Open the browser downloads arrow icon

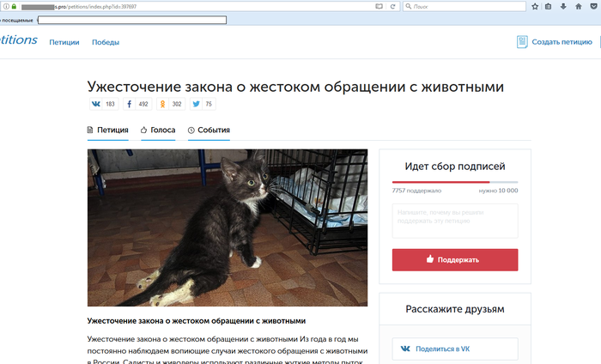tap(563, 6)
